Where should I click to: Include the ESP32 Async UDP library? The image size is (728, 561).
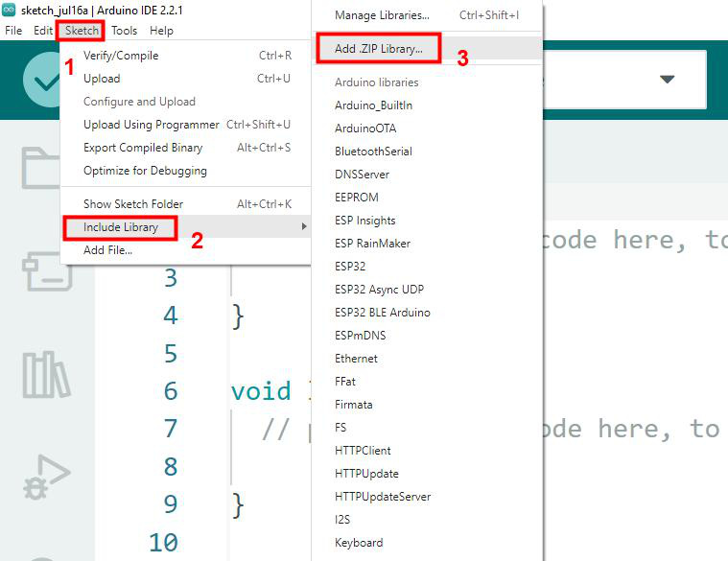(427, 290)
